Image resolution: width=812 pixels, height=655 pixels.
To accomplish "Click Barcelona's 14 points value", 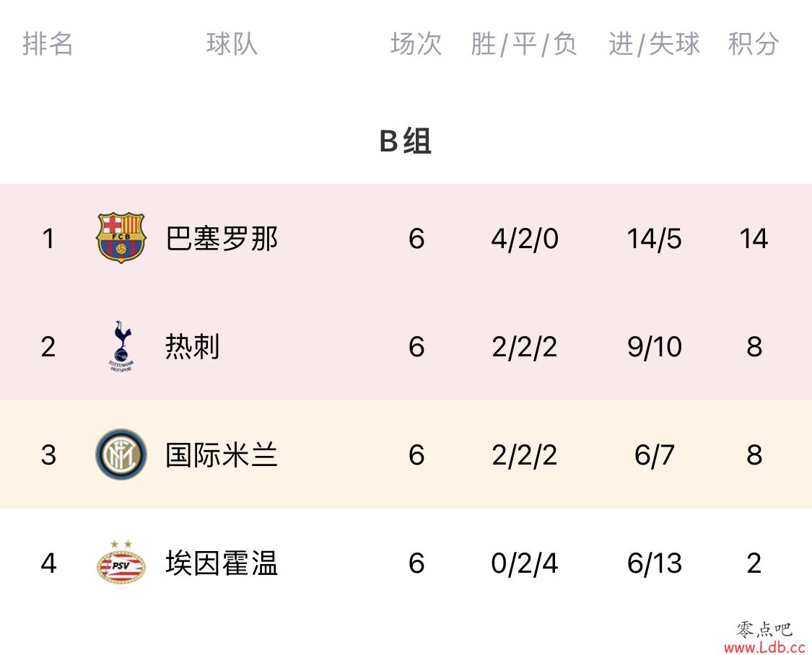I will pyautogui.click(x=754, y=239).
